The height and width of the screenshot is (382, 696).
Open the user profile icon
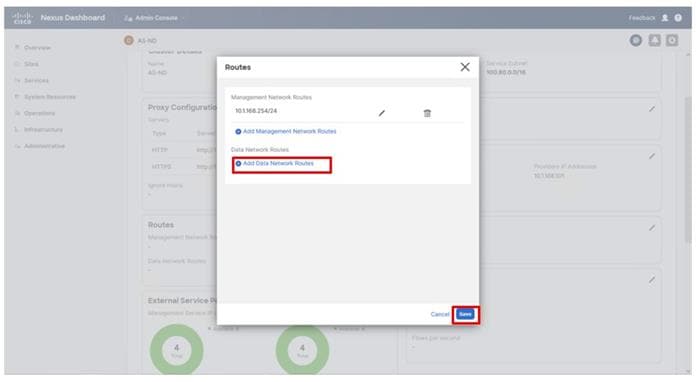(665, 18)
